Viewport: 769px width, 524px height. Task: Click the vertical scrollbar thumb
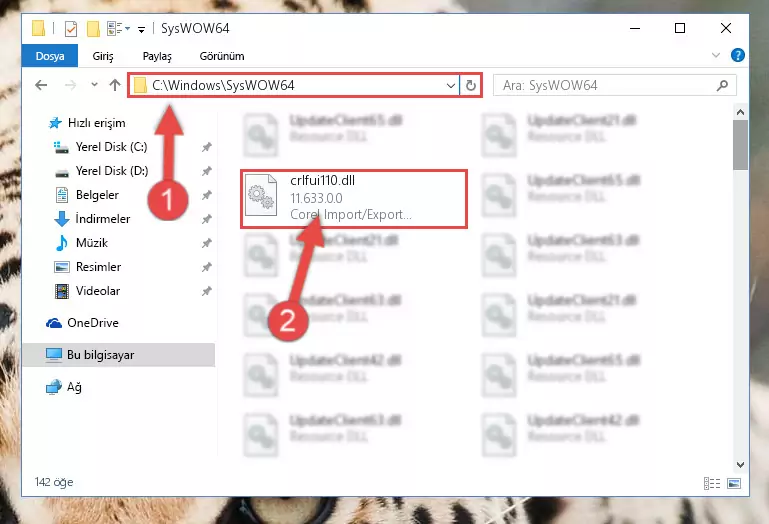click(x=740, y=145)
